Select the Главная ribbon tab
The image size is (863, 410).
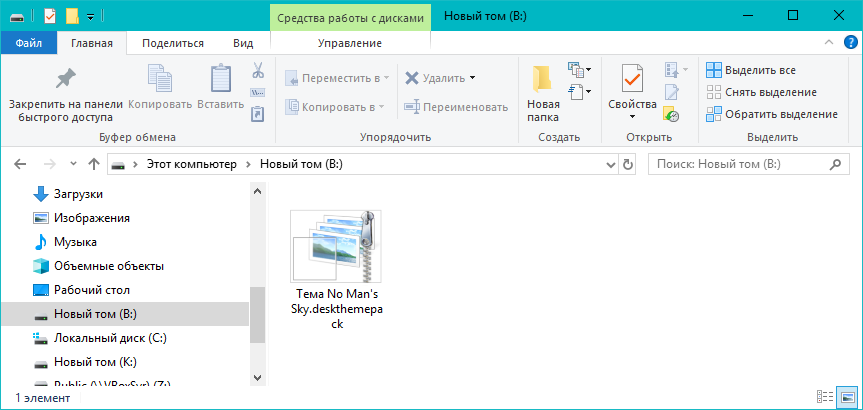coord(92,43)
